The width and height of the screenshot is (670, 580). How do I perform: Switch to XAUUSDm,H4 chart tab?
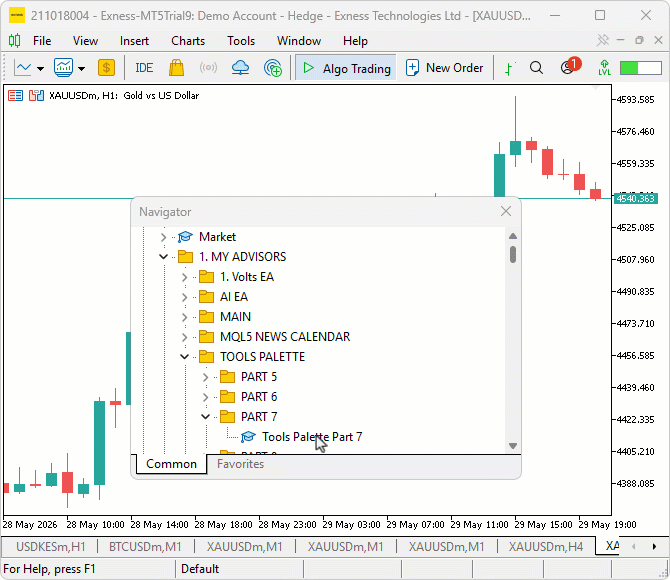point(546,547)
